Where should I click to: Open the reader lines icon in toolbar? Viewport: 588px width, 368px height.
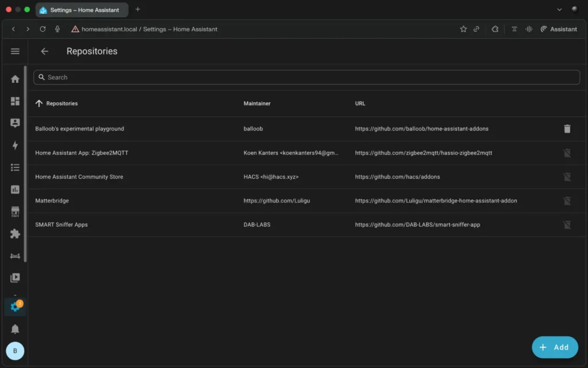(x=514, y=29)
